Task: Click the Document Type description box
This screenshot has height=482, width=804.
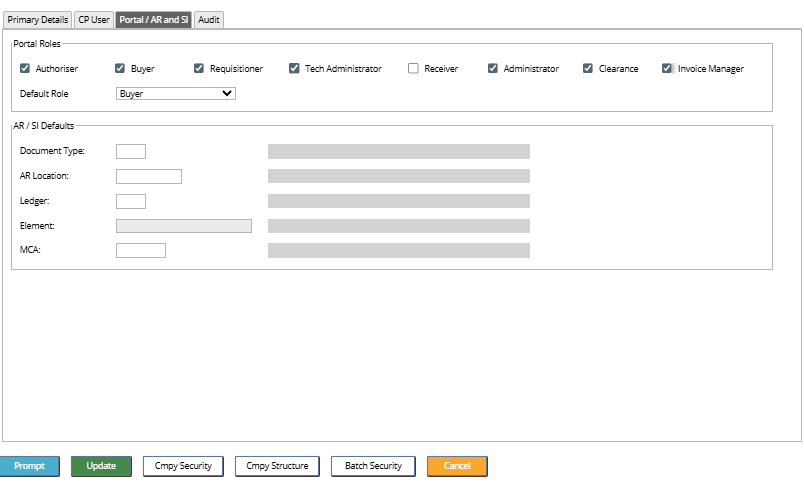Action: (399, 151)
